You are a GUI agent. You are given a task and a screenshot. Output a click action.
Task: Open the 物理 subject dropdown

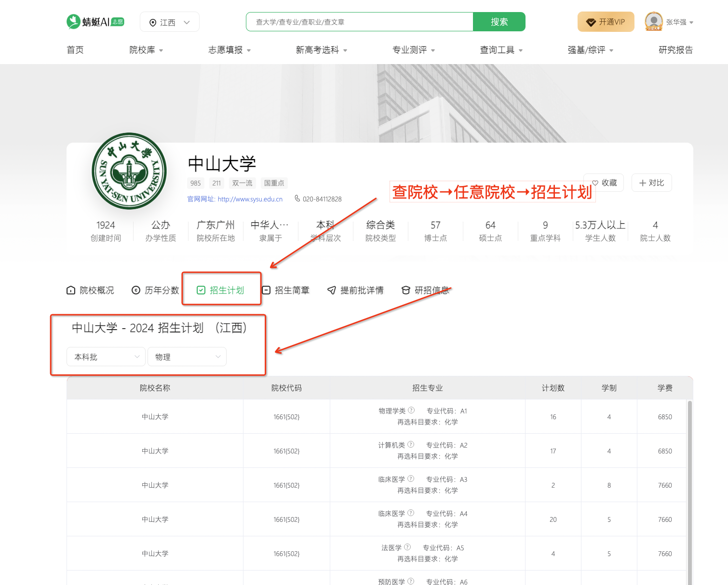click(x=187, y=357)
